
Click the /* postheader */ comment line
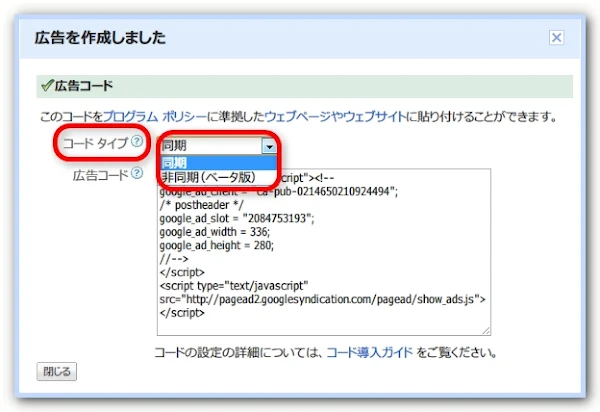201,205
